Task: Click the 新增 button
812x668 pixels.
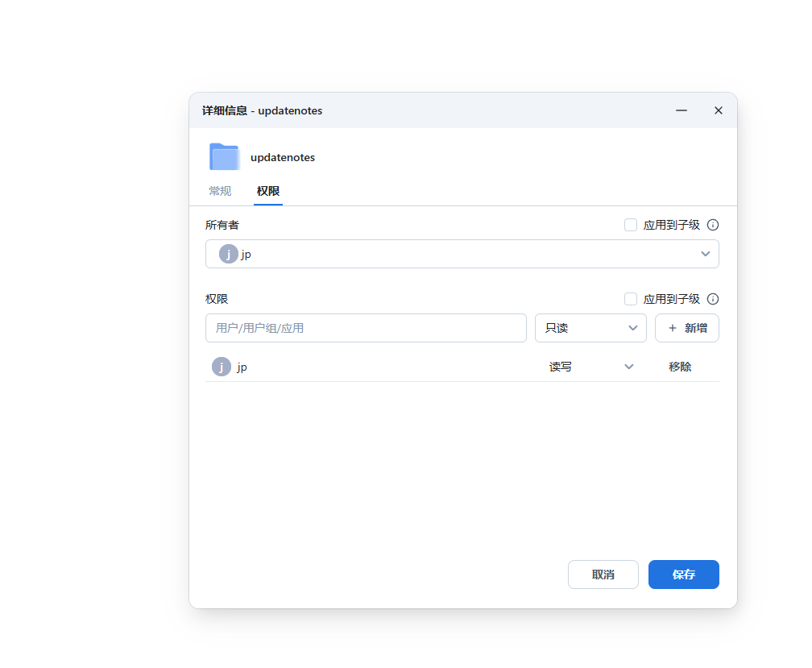Action: pos(686,328)
